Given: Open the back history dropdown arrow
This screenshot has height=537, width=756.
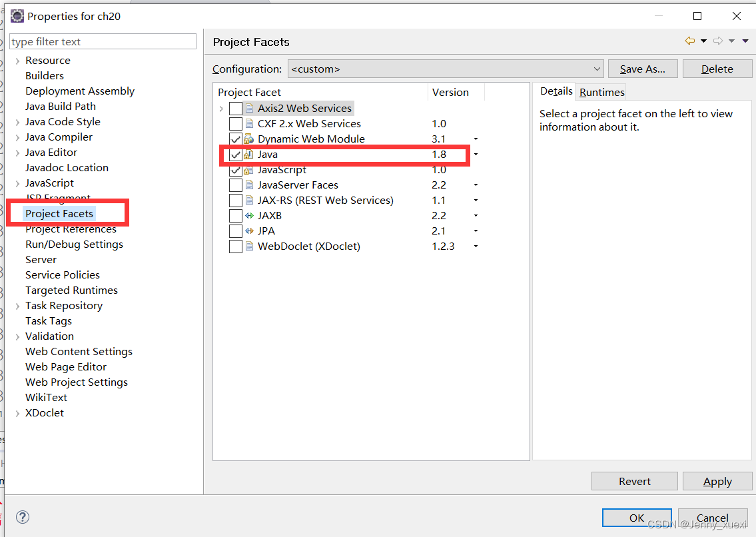Looking at the screenshot, I should coord(704,41).
